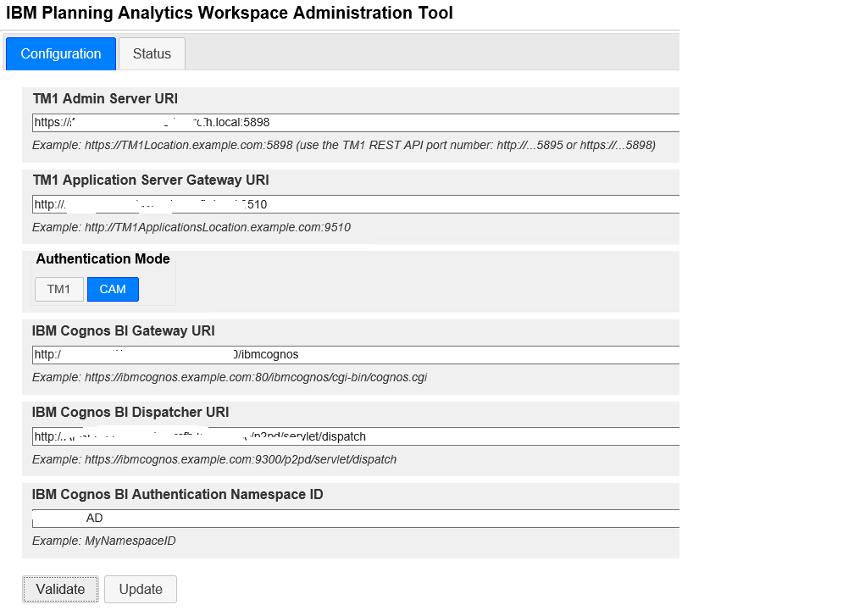Click the 'TM1 Application Server Gateway URI' heading
This screenshot has width=854, height=616.
pyautogui.click(x=151, y=180)
